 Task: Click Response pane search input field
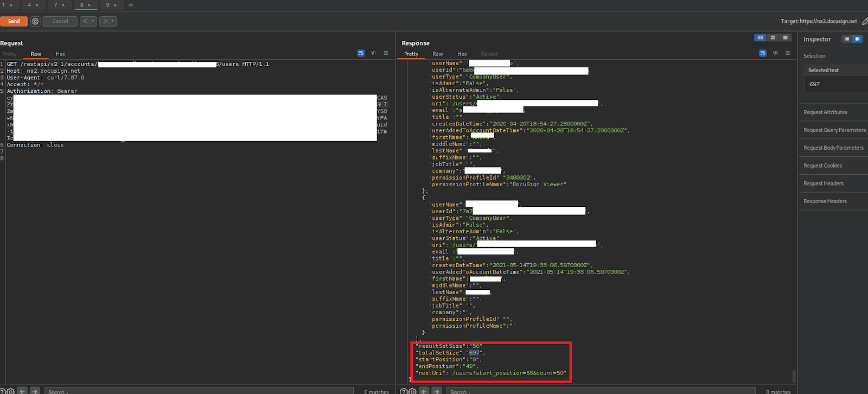pos(601,391)
